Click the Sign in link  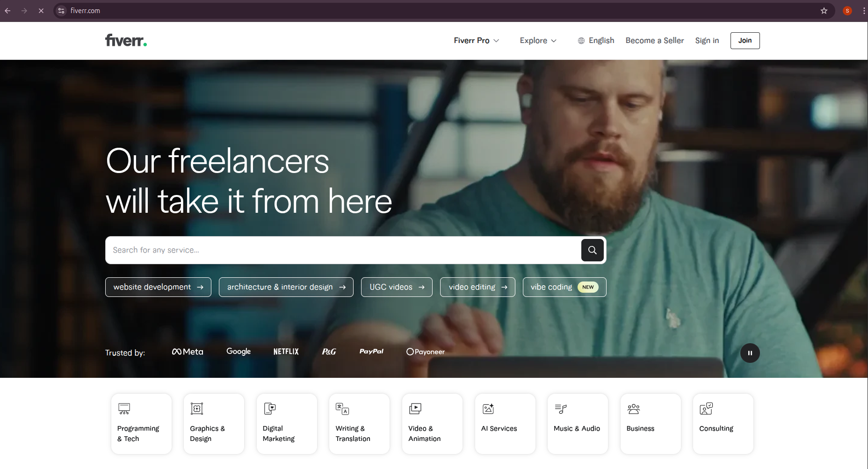click(x=707, y=41)
